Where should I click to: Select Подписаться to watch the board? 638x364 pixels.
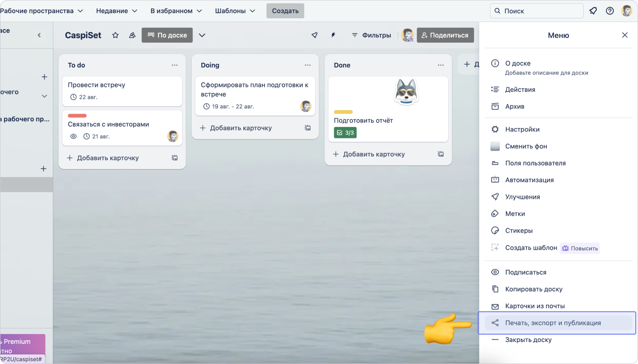pos(526,272)
